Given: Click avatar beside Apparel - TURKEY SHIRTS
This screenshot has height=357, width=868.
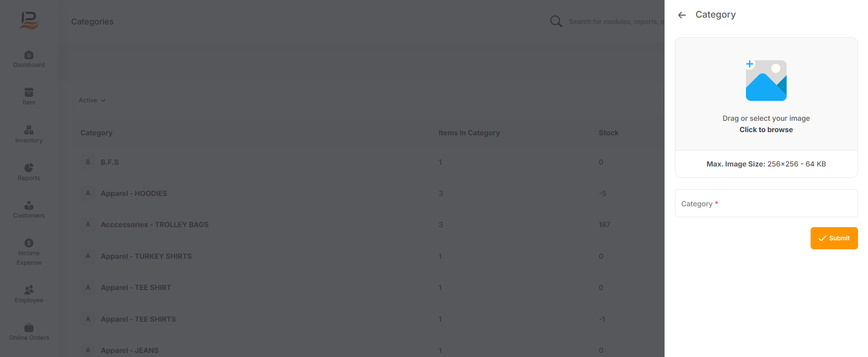Looking at the screenshot, I should [88, 256].
